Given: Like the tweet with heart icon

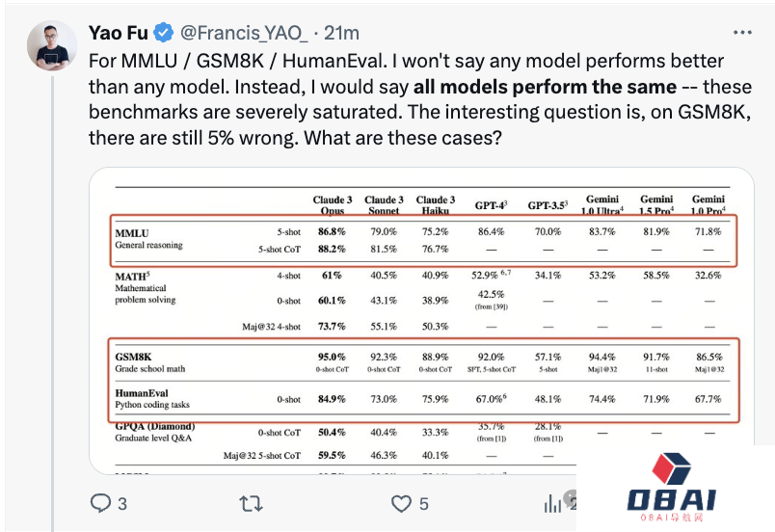Looking at the screenshot, I should tap(401, 502).
